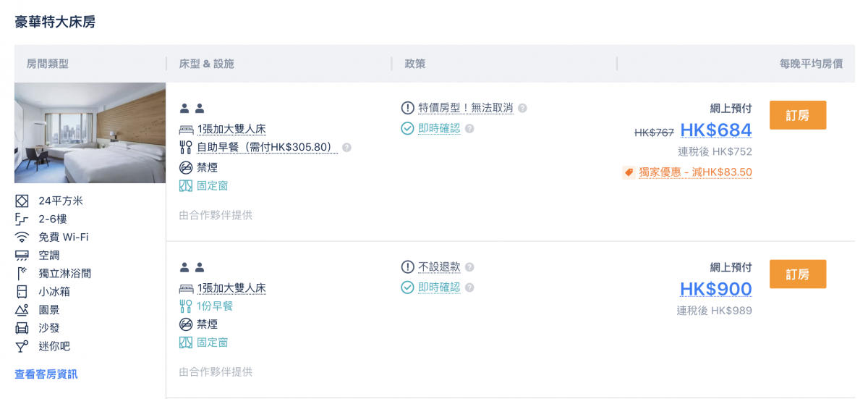This screenshot has width=868, height=399.
Task: Click 訂房 button for HK$900 room
Action: pyautogui.click(x=798, y=274)
